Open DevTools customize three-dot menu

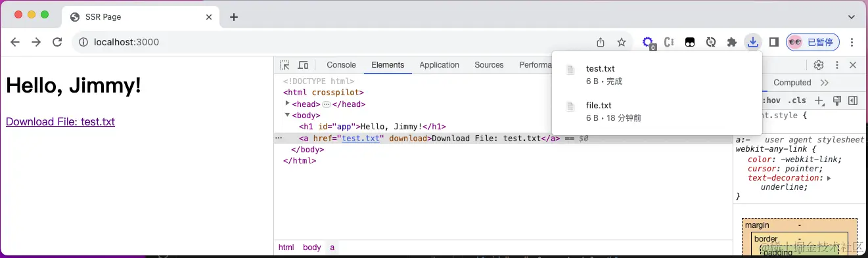pos(837,65)
